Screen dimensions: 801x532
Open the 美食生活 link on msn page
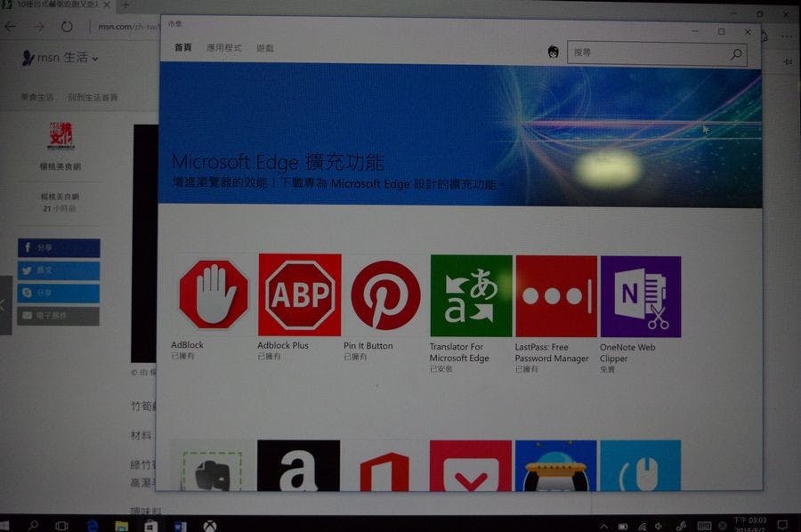click(x=36, y=96)
